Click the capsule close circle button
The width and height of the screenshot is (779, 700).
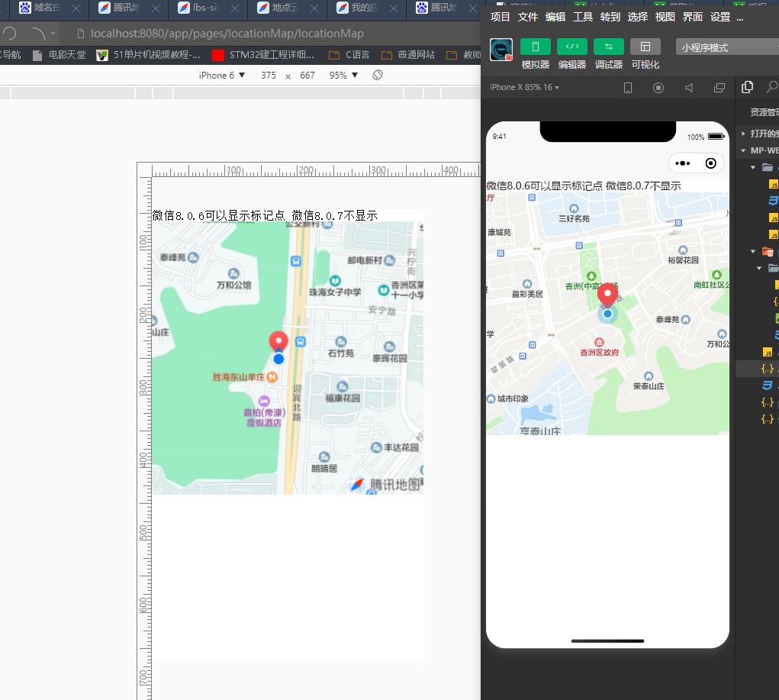(711, 163)
